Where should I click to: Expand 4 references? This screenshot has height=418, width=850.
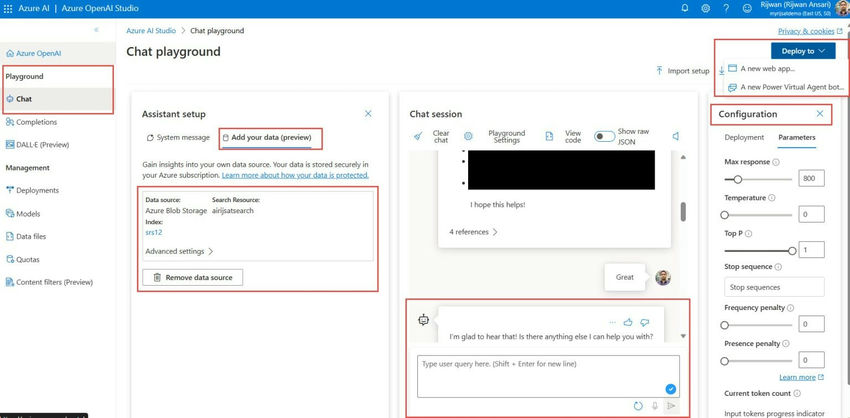click(x=473, y=232)
